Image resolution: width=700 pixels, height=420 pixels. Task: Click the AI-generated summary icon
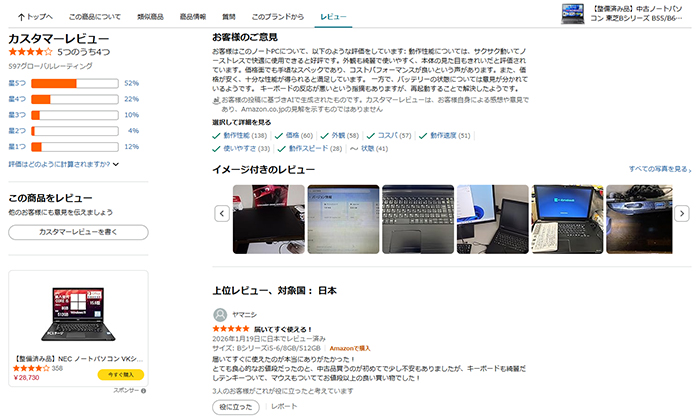[x=216, y=101]
